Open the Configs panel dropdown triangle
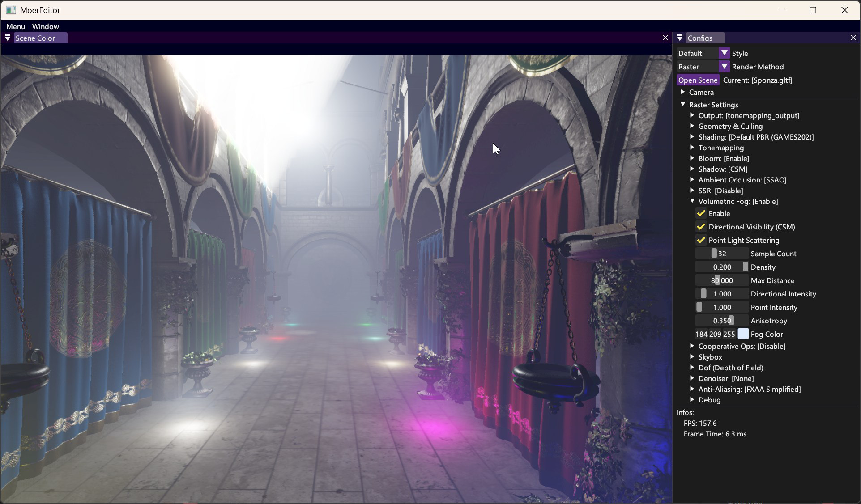 680,38
